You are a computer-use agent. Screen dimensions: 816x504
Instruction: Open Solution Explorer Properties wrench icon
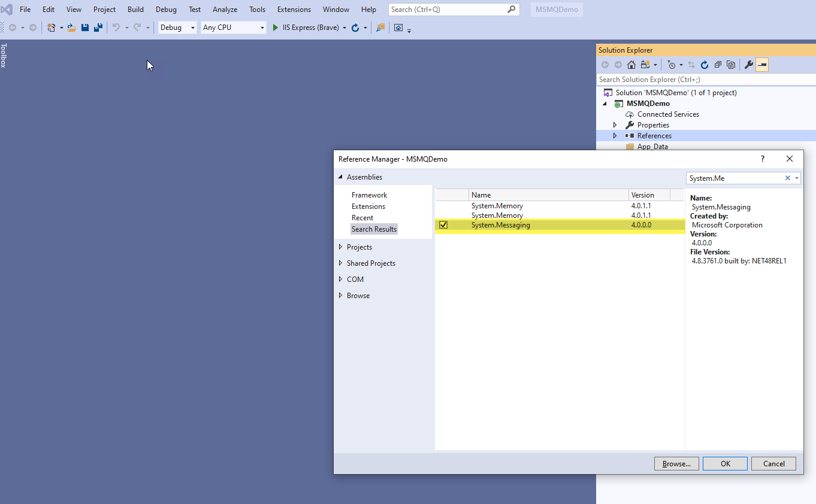(748, 64)
